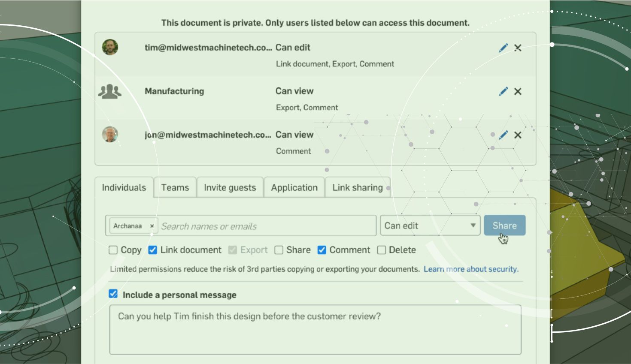Viewport: 631px width, 364px height.
Task: Remove tim@midwestmachinetech from share list
Action: click(518, 48)
